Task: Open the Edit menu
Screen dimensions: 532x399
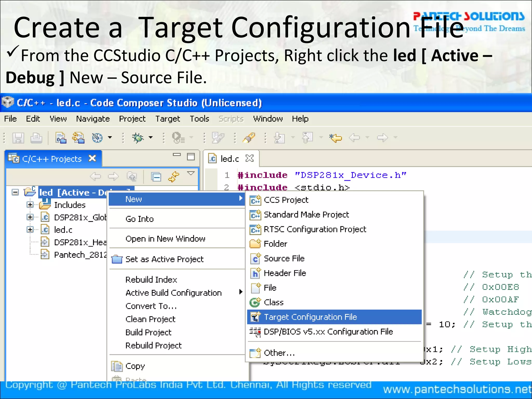Action: coord(33,119)
